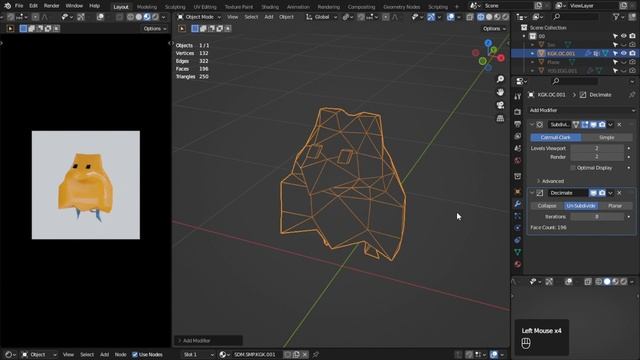Image resolution: width=640 pixels, height=360 pixels.
Task: Open the Add Modifier dropdown
Action: pos(582,110)
